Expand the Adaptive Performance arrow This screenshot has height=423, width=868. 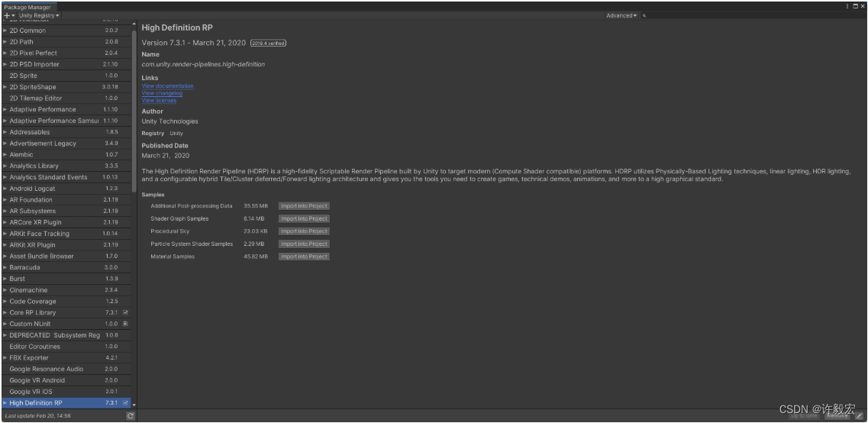5,110
